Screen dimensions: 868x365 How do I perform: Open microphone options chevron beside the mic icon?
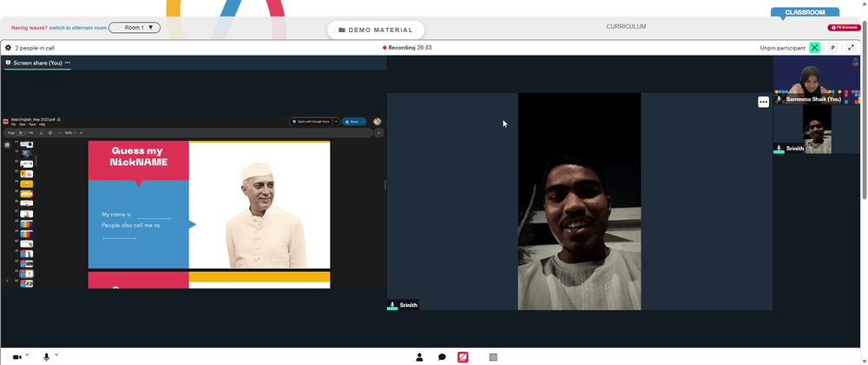pos(56,355)
